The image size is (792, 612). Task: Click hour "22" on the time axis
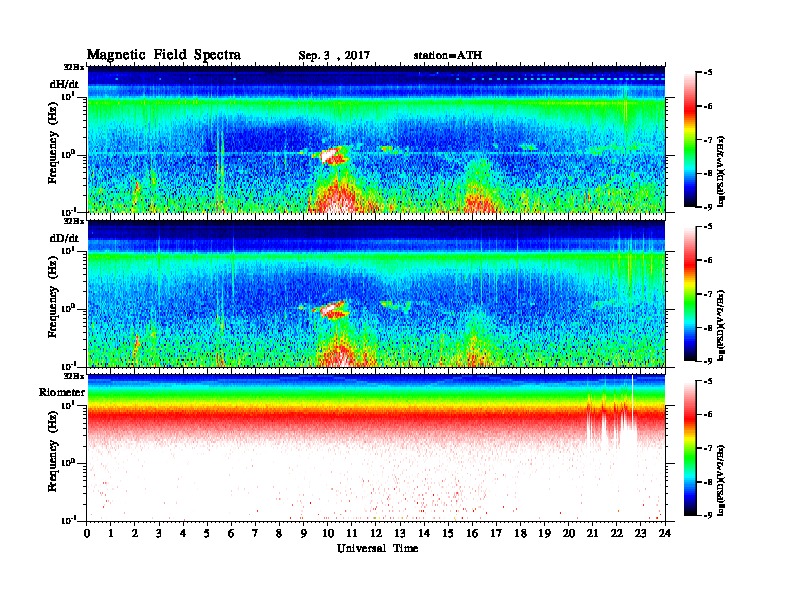617,534
